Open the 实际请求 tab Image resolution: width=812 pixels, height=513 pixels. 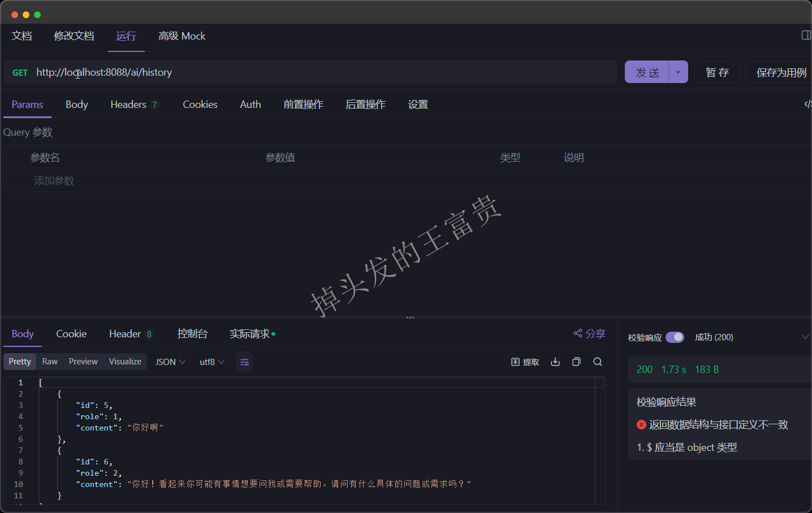point(252,334)
